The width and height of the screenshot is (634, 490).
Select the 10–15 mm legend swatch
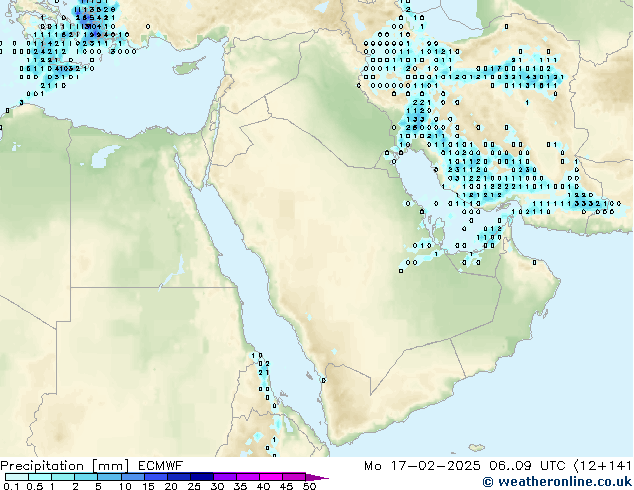tap(133, 477)
